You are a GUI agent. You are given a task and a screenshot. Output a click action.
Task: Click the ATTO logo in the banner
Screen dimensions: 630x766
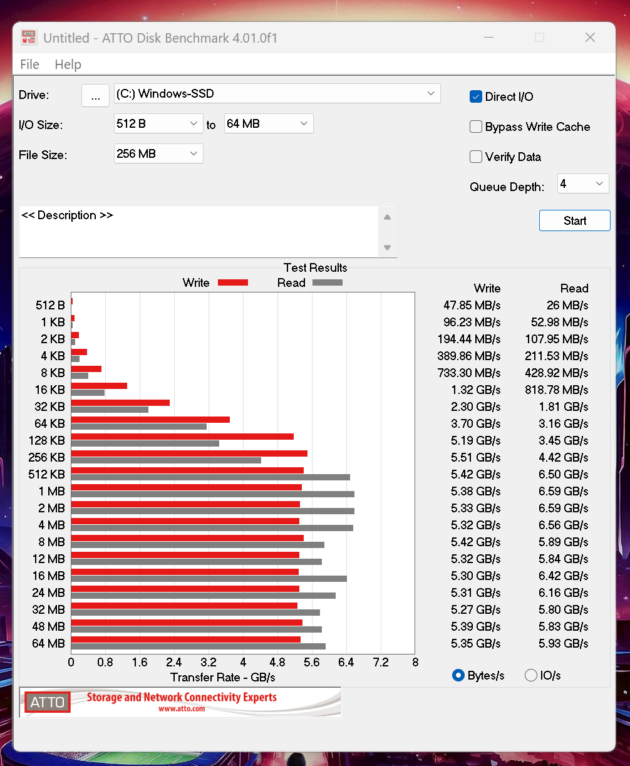click(x=47, y=702)
